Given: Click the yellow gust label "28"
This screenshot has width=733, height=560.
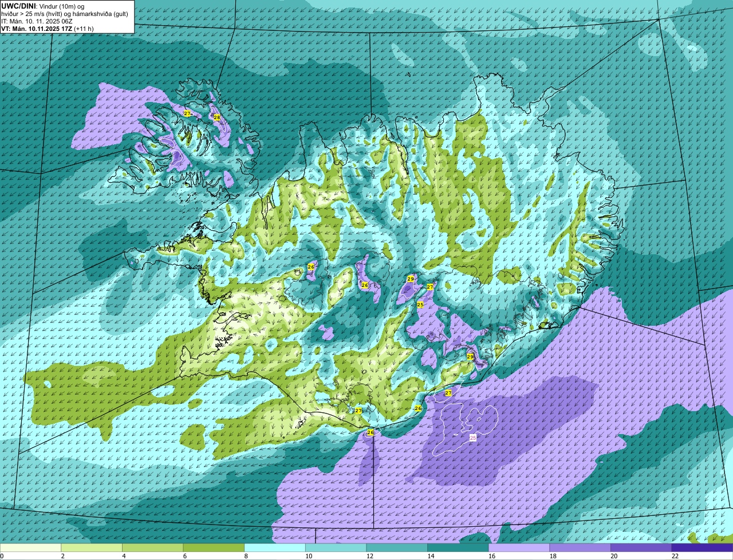Looking at the screenshot, I should [216, 117].
